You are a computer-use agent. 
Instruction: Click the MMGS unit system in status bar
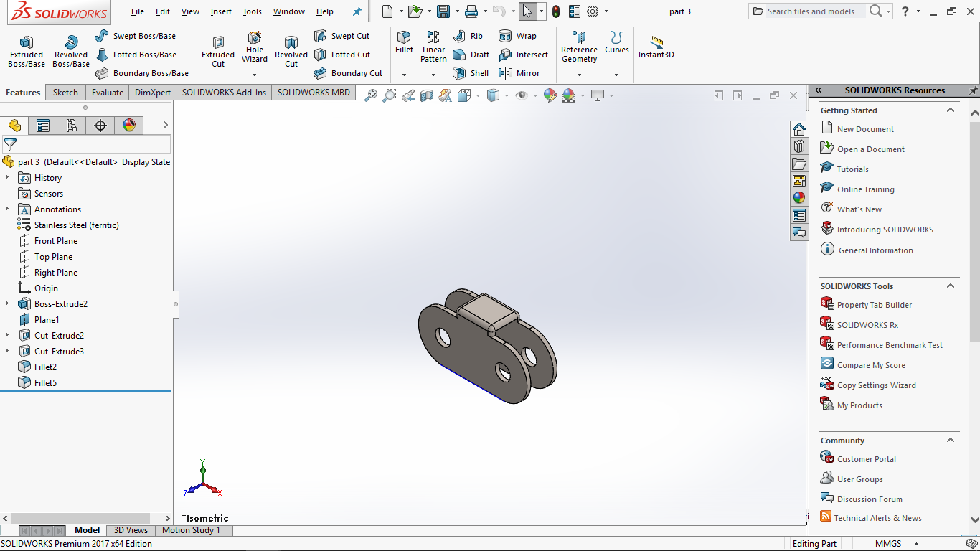coord(887,544)
